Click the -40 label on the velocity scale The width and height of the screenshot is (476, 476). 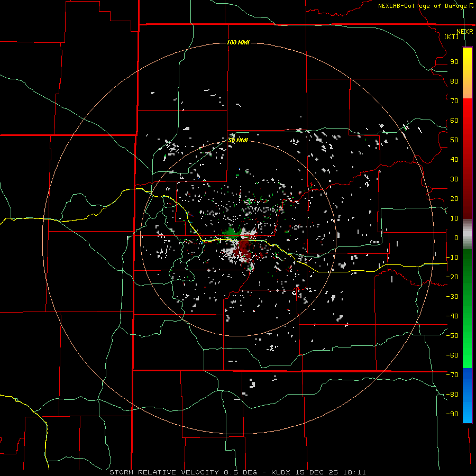pyautogui.click(x=452, y=316)
